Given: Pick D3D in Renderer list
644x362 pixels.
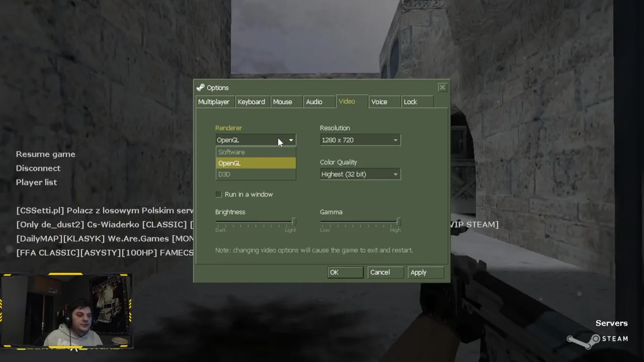Looking at the screenshot, I should [256, 174].
